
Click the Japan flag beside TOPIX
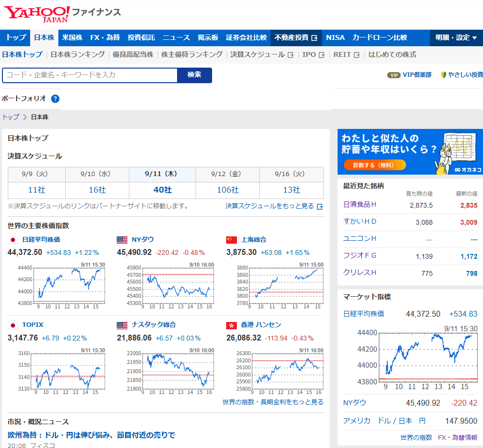coord(13,325)
